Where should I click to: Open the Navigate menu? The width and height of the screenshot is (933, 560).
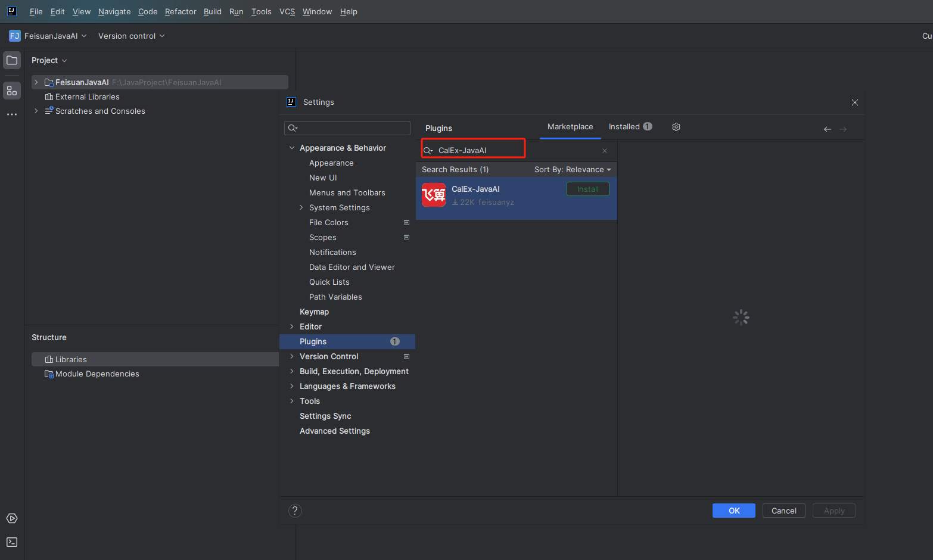(x=114, y=11)
